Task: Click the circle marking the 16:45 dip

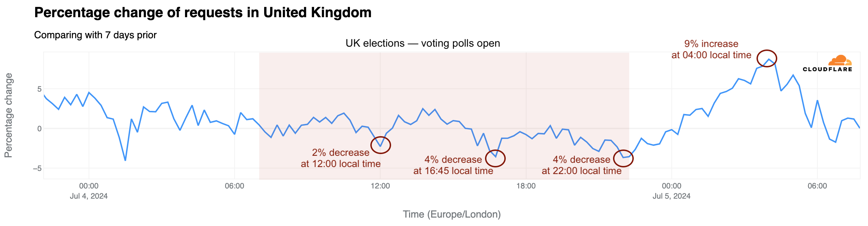Action: [x=495, y=158]
